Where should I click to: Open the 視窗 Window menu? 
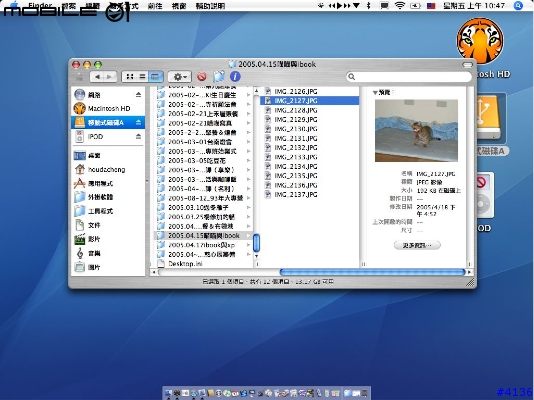coord(179,6)
